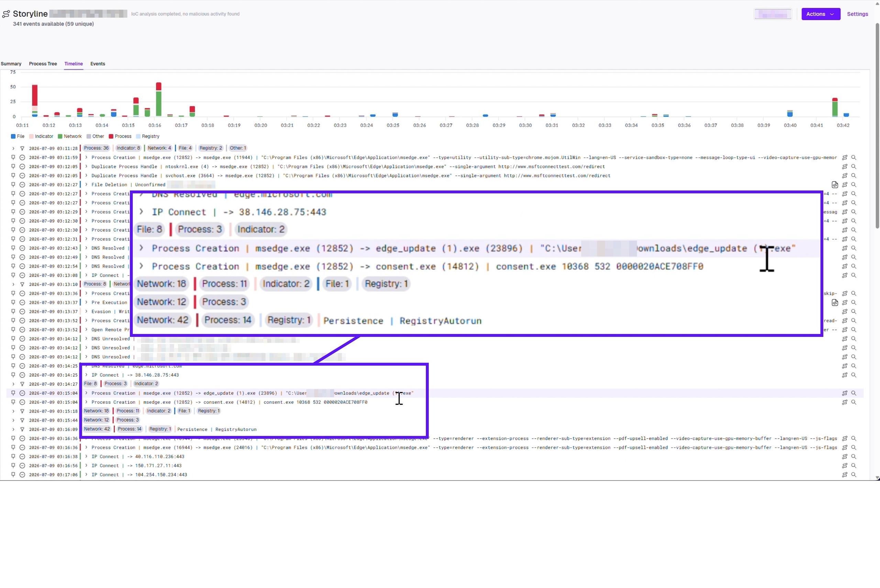Open the Settings link

click(857, 14)
